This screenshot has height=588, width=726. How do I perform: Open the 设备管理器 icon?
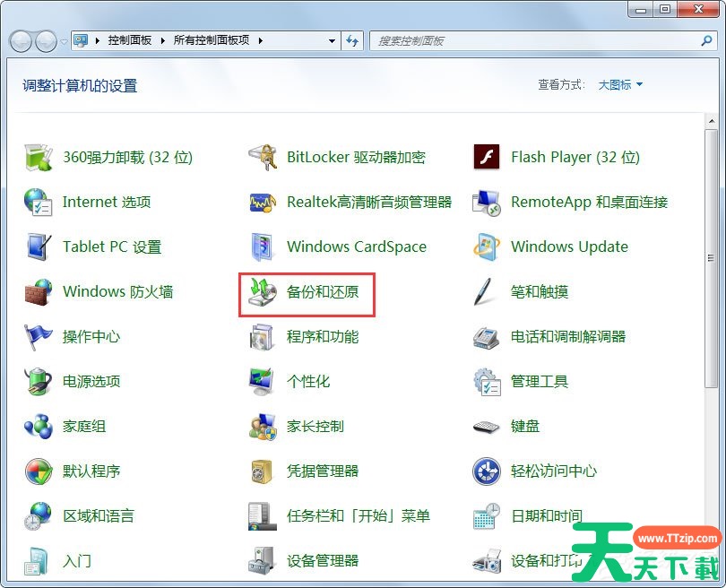coord(262,561)
